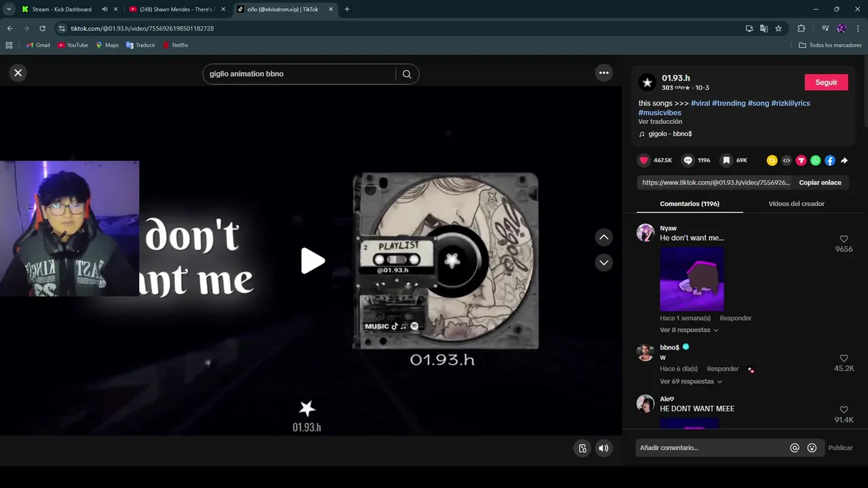
Task: Click the Añadir comentario field
Action: (x=711, y=448)
